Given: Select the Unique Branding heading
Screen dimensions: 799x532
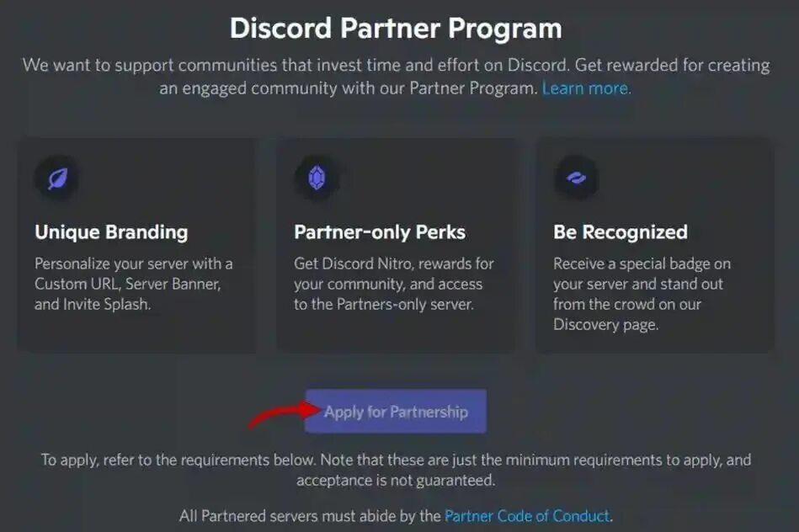Looking at the screenshot, I should click(112, 232).
